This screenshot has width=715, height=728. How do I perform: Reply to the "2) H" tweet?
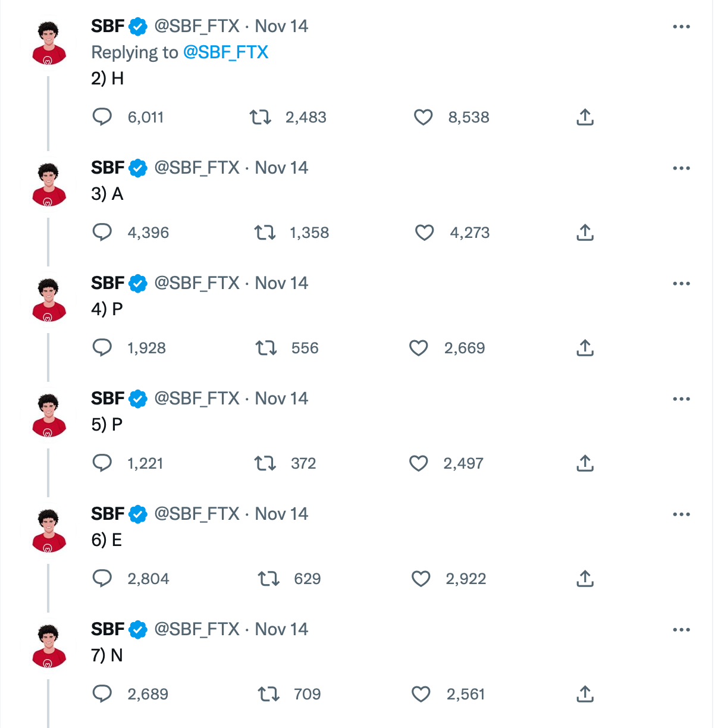tap(102, 117)
